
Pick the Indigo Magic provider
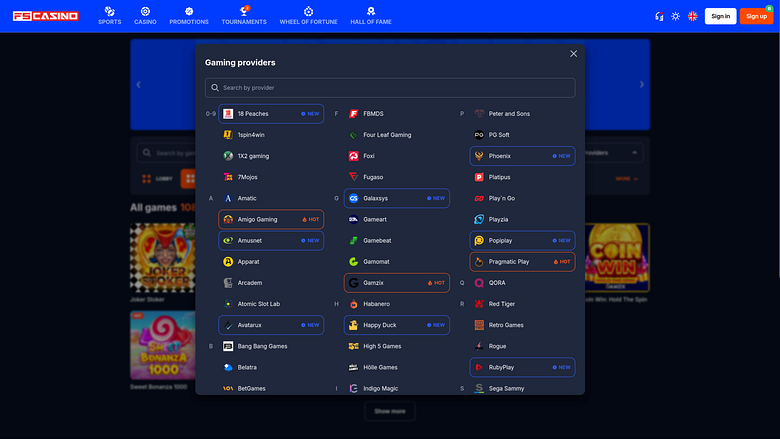[x=396, y=388]
